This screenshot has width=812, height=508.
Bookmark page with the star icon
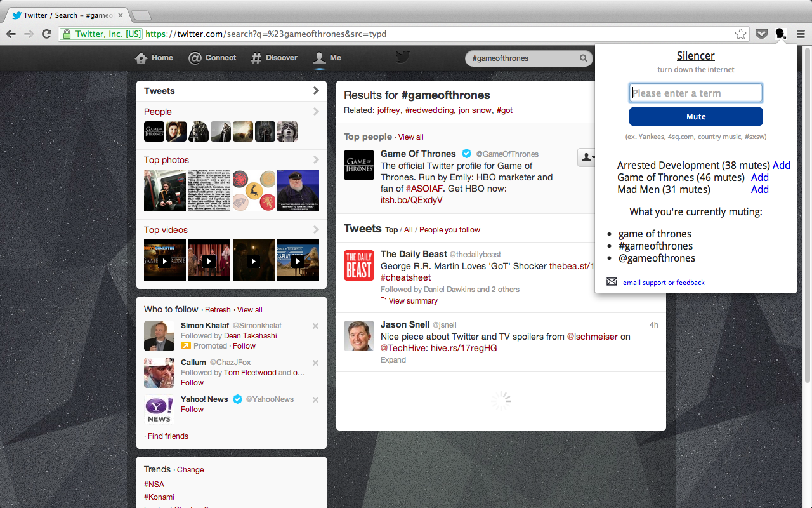click(740, 34)
